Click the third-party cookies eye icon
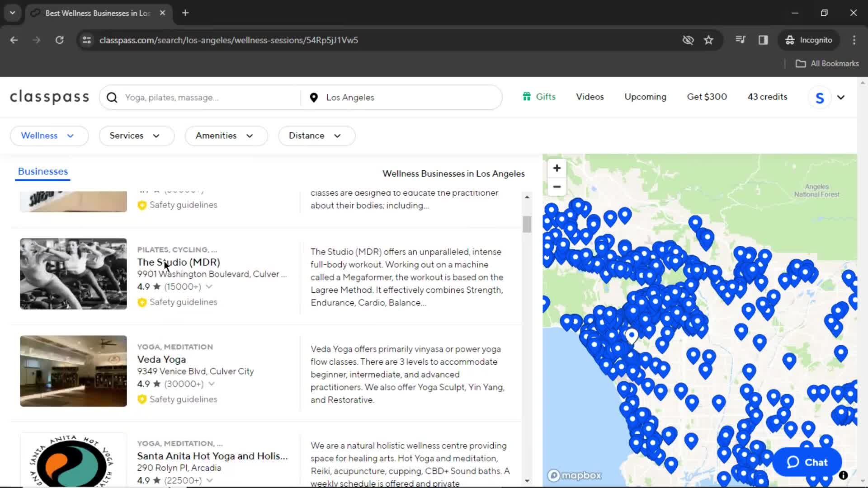Screen dimensions: 868x488 pos(688,40)
